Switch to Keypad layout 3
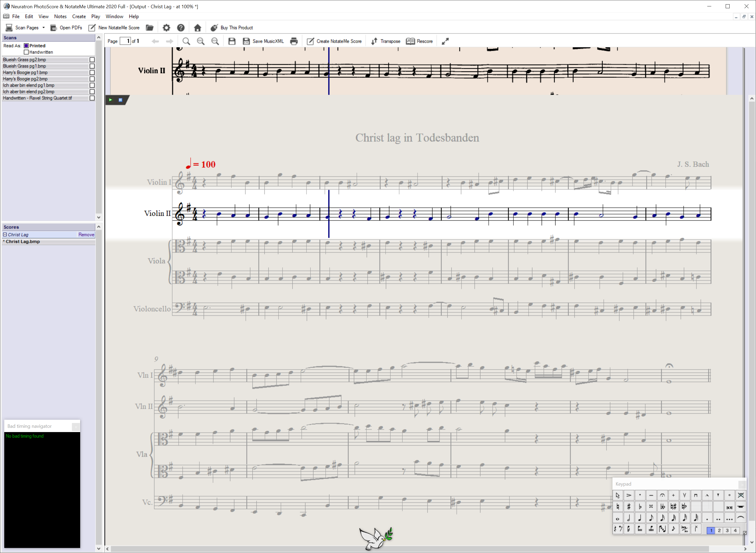This screenshot has height=553, width=756. click(x=727, y=530)
